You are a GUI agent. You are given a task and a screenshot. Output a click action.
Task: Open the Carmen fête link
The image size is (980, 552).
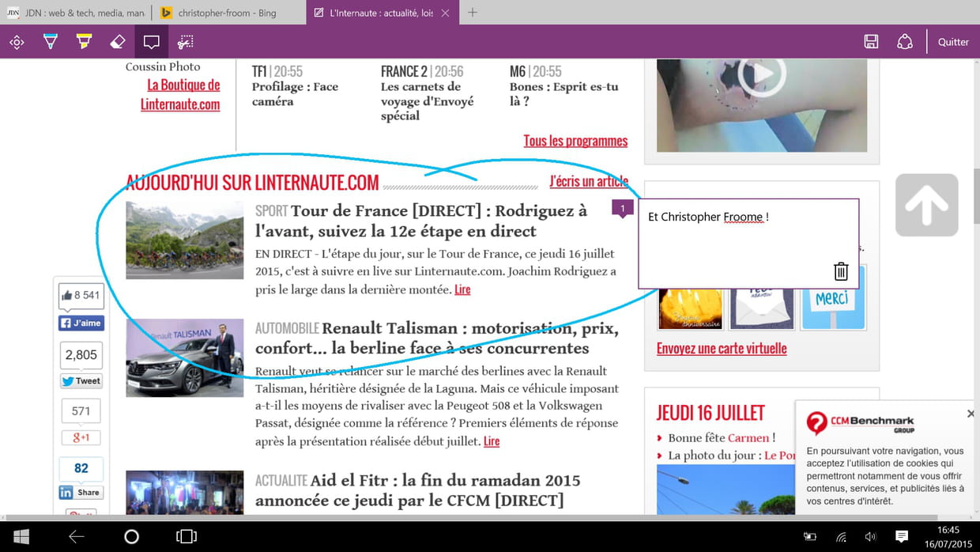748,437
